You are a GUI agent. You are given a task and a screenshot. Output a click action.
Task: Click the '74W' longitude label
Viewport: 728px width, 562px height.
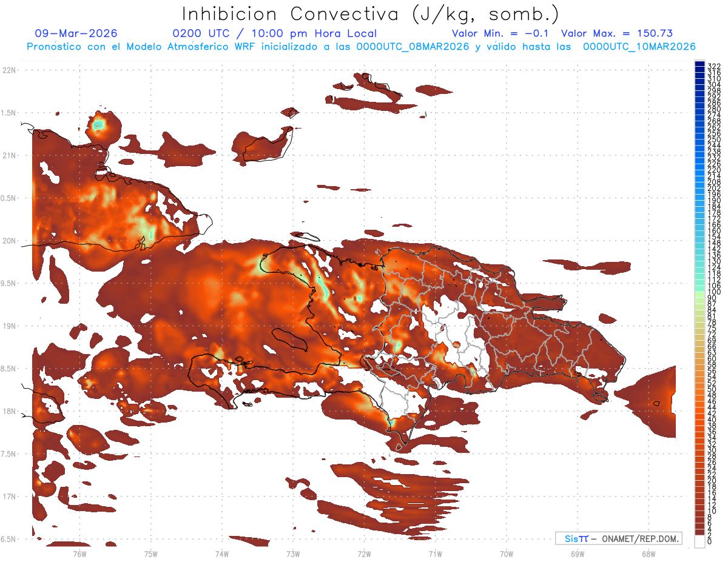tap(222, 554)
